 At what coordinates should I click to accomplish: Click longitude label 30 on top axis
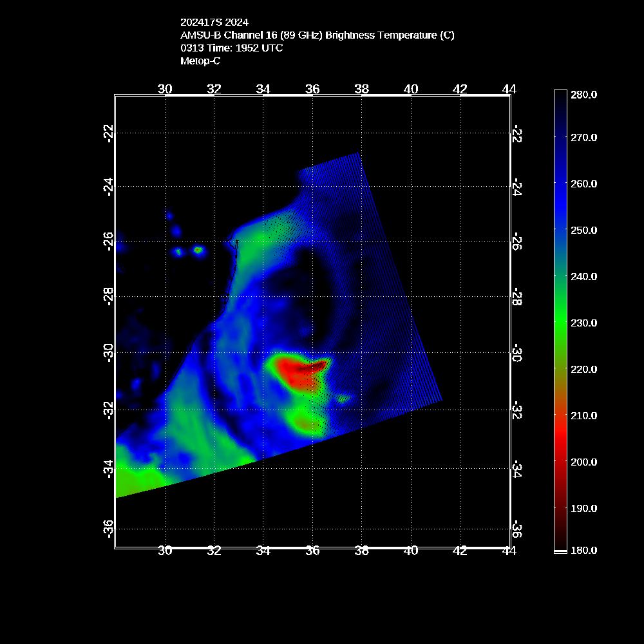click(165, 89)
